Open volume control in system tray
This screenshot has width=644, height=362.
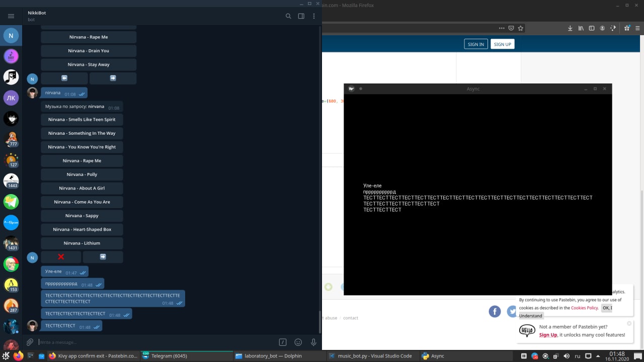(x=567, y=356)
